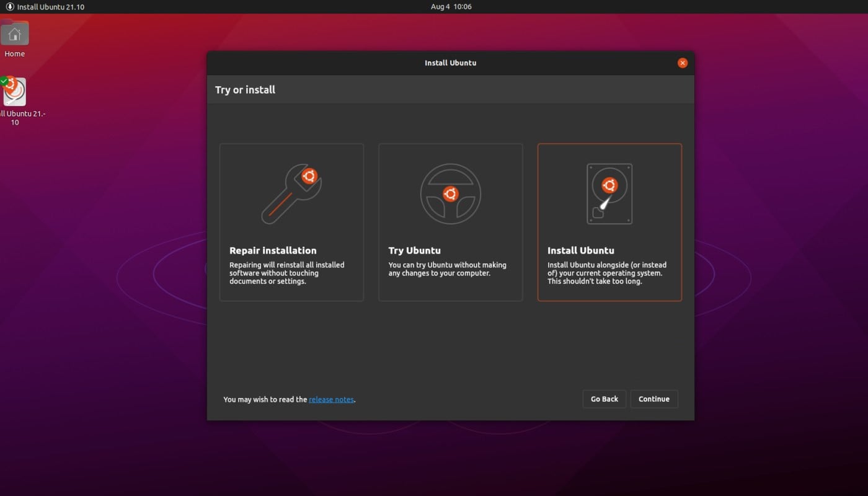Open the Aug 4 10:06 clock menu
This screenshot has height=496, width=868.
point(451,7)
